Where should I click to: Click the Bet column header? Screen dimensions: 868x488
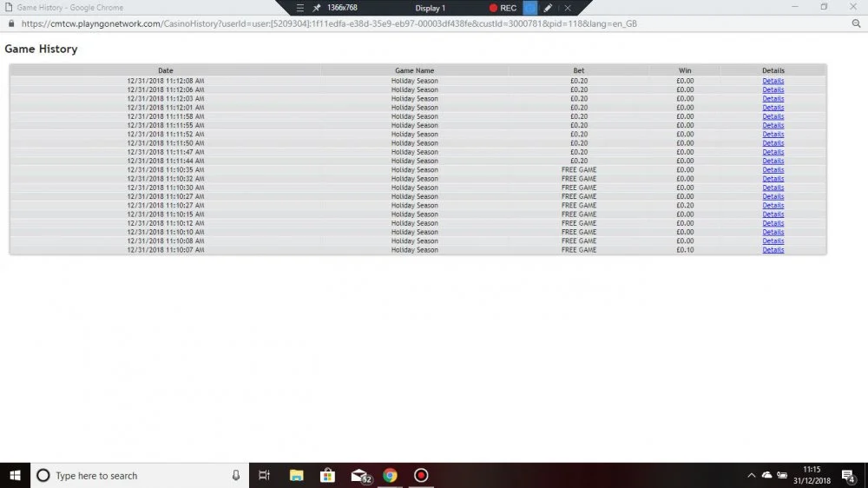(x=578, y=70)
